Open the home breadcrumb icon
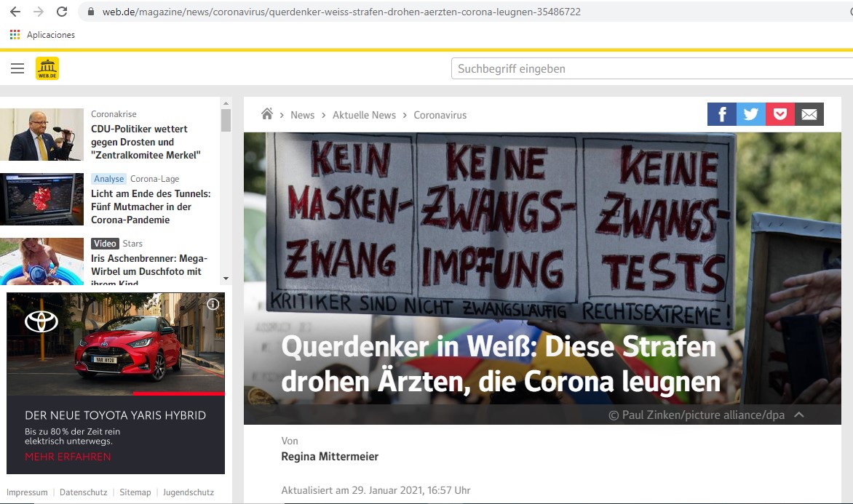The image size is (853, 504). (x=267, y=114)
